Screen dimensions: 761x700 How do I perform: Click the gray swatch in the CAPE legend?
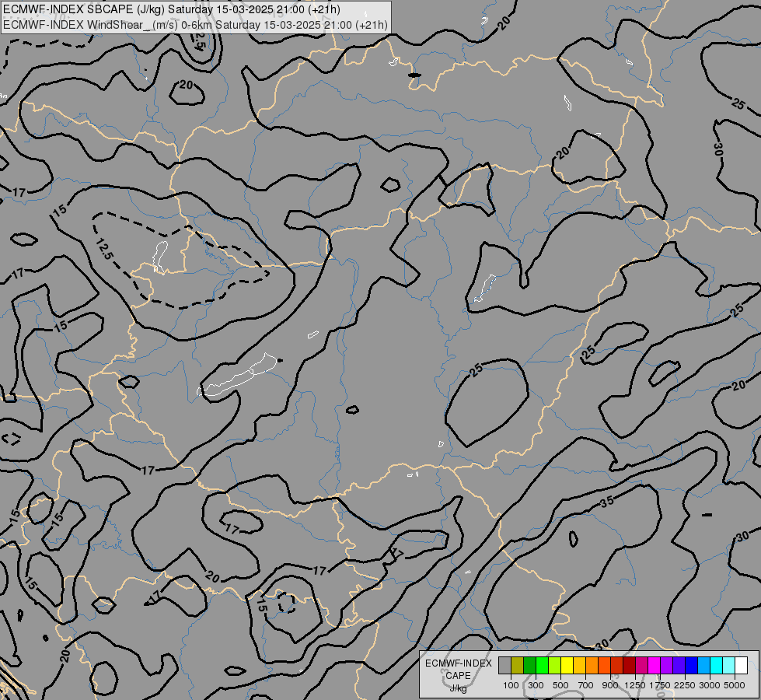[x=504, y=665]
